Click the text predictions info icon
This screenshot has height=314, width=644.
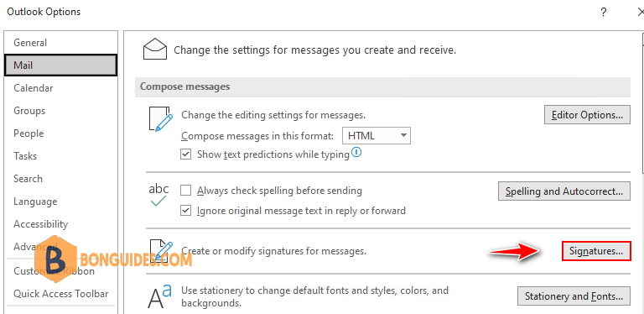click(356, 154)
